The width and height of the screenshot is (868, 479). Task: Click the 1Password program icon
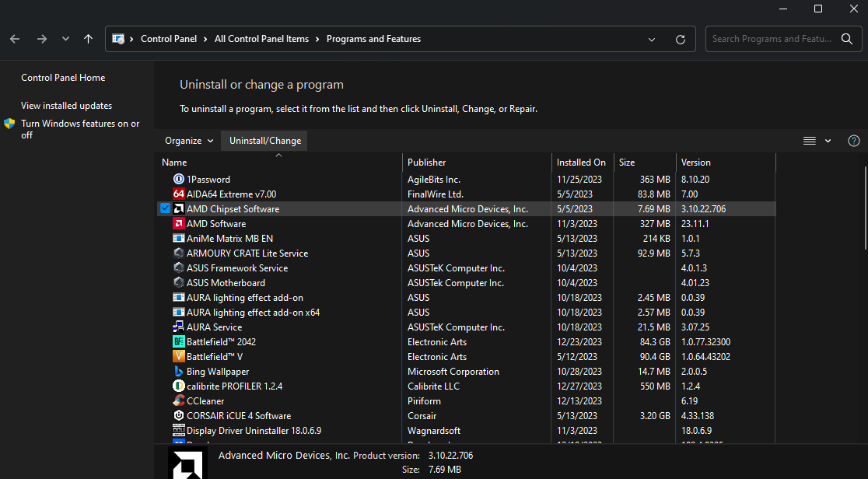(179, 180)
